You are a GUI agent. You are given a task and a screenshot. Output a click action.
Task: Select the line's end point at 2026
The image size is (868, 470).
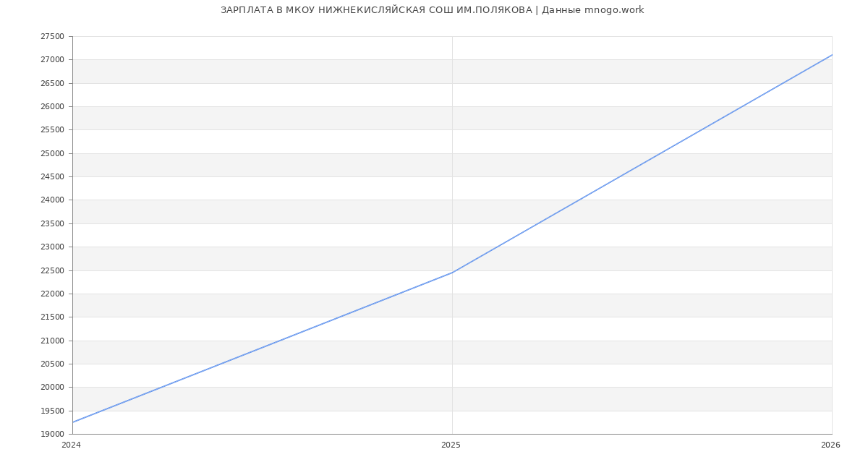tap(831, 55)
